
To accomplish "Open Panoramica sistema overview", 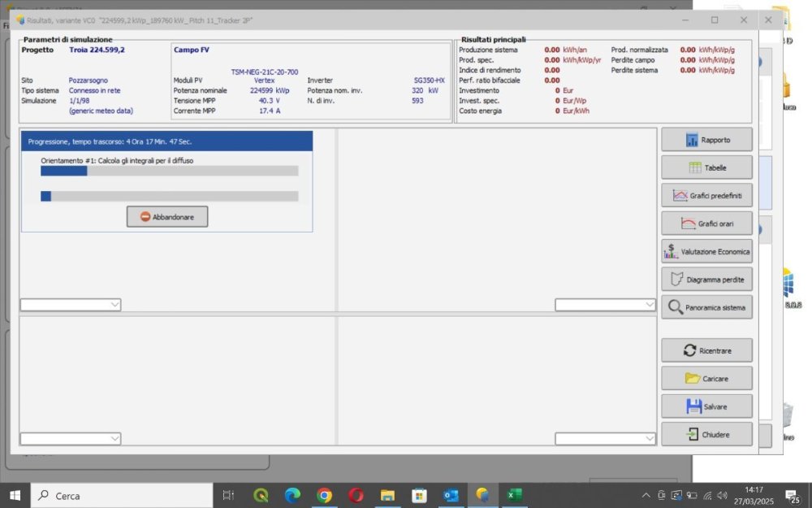I will [706, 307].
